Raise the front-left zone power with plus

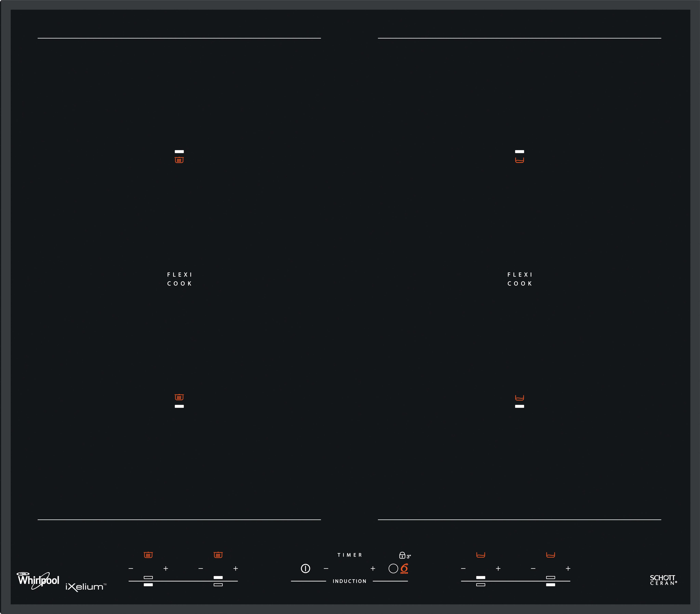pyautogui.click(x=166, y=568)
